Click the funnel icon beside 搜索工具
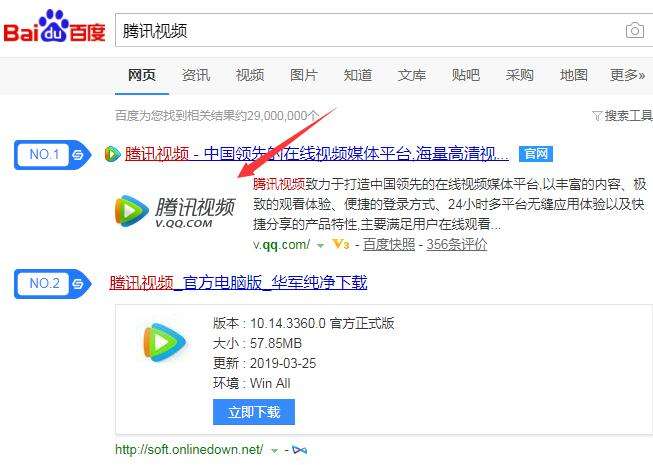 tap(597, 116)
